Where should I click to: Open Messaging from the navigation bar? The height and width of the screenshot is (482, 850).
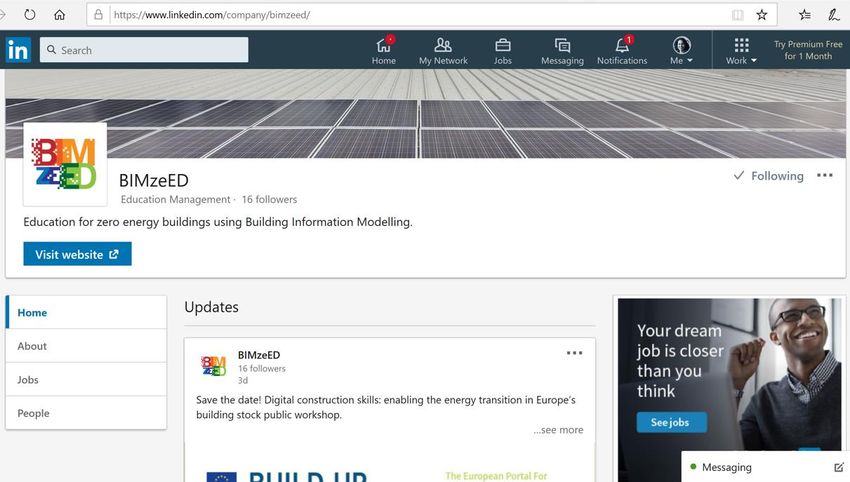tap(562, 50)
